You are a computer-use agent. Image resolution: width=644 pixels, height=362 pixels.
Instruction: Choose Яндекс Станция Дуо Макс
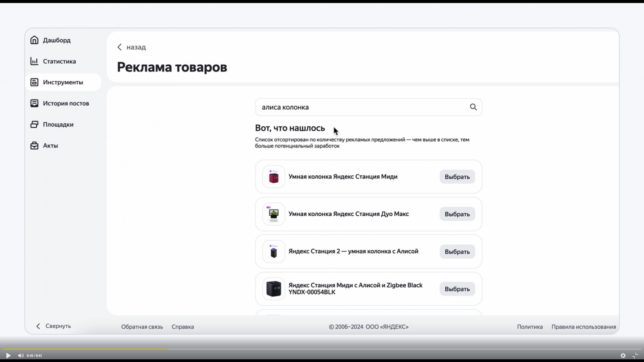[457, 214]
